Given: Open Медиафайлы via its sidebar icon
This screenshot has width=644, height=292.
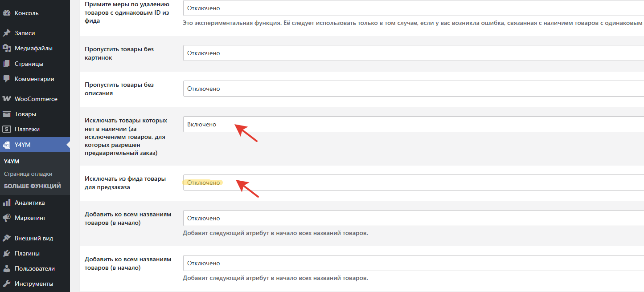Looking at the screenshot, I should [7, 48].
